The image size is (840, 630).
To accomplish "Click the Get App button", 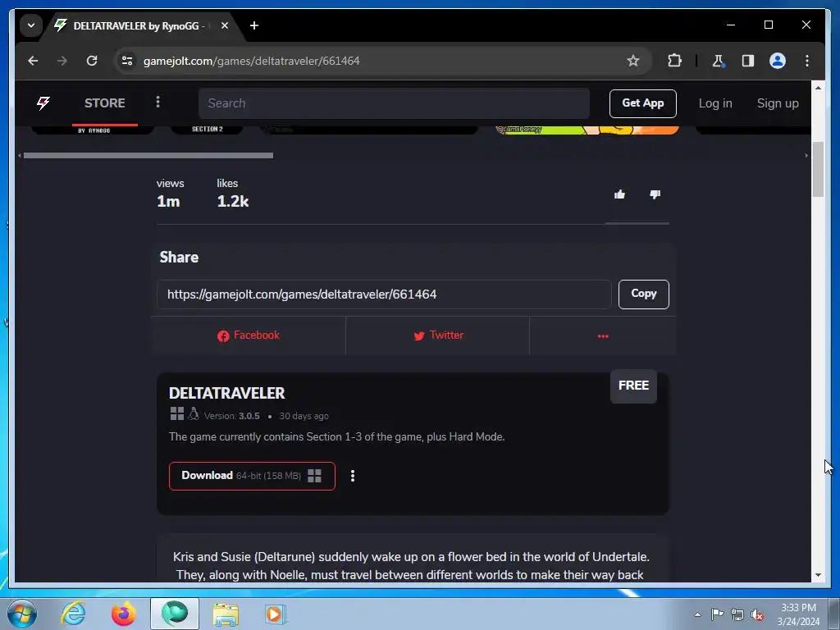I will 643,103.
